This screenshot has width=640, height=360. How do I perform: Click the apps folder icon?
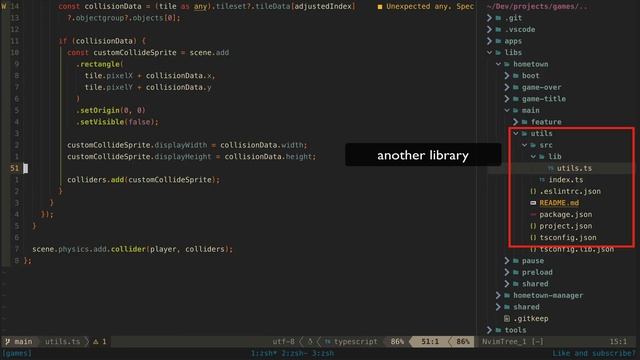click(498, 41)
